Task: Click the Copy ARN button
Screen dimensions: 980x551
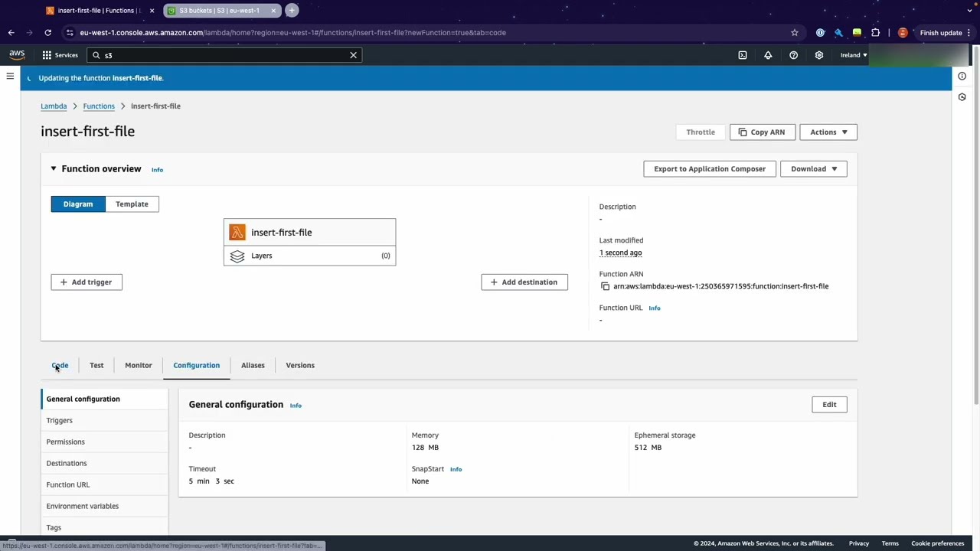Action: pos(763,132)
